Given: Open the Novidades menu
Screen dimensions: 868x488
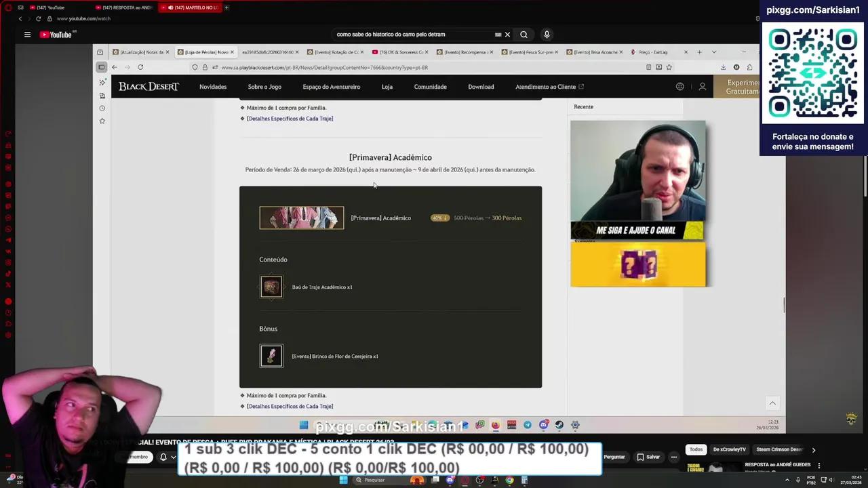Looking at the screenshot, I should 213,87.
